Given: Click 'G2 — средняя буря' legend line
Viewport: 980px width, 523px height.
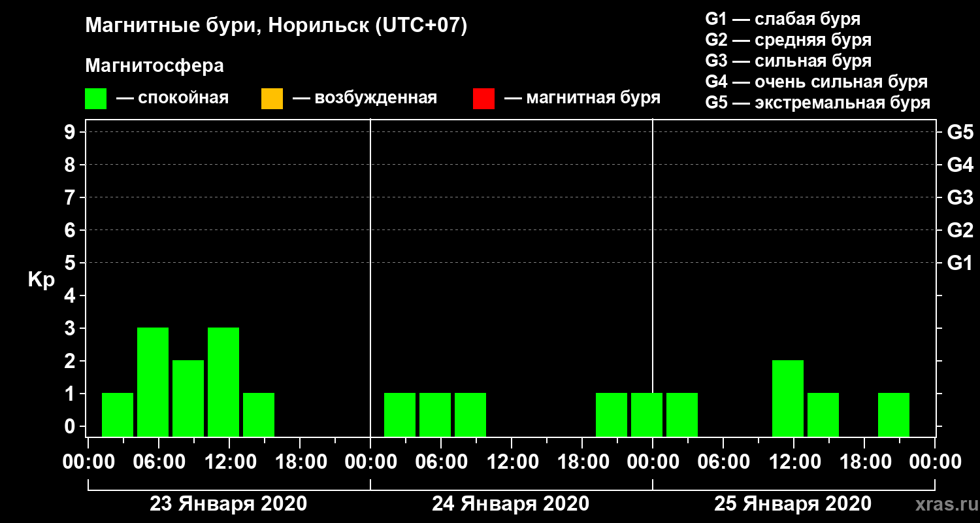Looking at the screenshot, I should pos(788,40).
